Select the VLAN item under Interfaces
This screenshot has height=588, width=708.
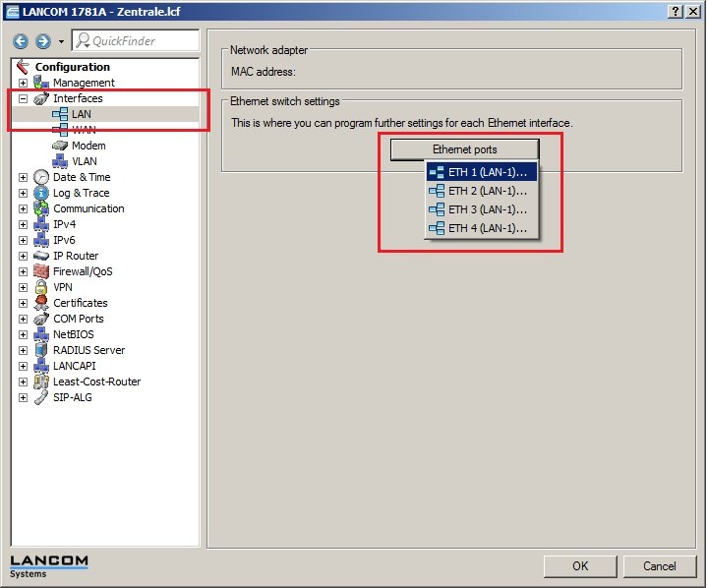pos(84,161)
